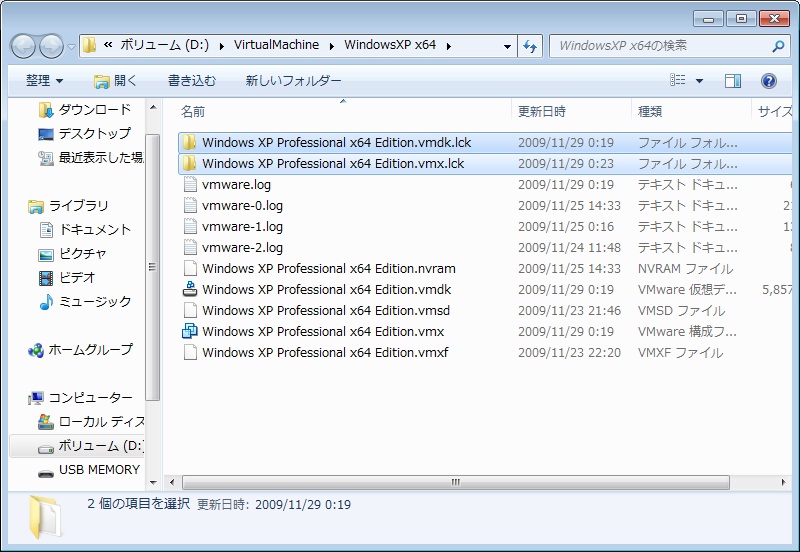
Task: Click the VirtualMachine breadcrumb segment
Action: pyautogui.click(x=277, y=45)
